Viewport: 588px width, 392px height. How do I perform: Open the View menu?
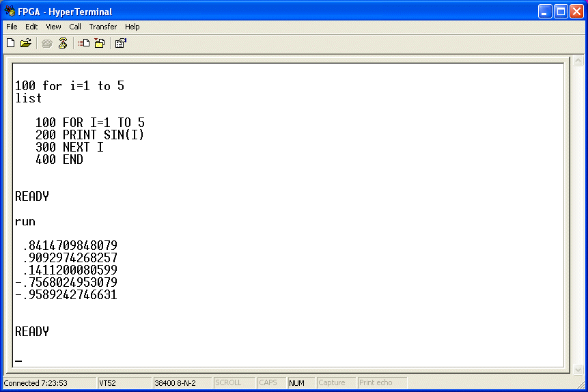(53, 27)
